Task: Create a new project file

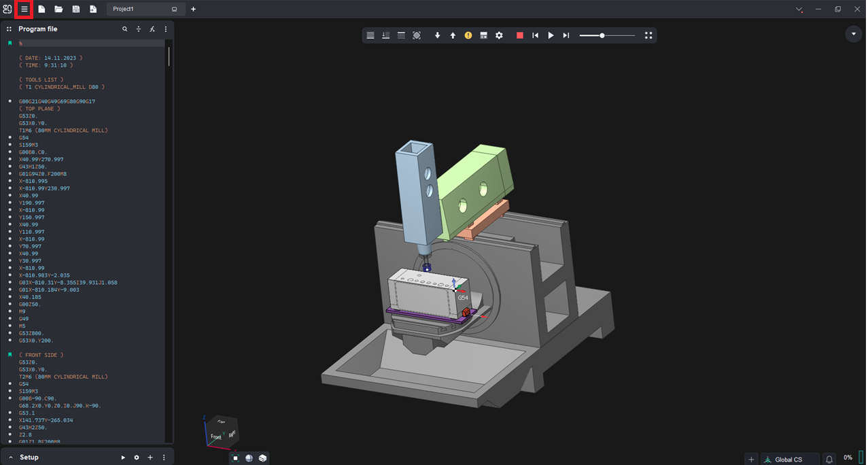Action: pos(41,10)
